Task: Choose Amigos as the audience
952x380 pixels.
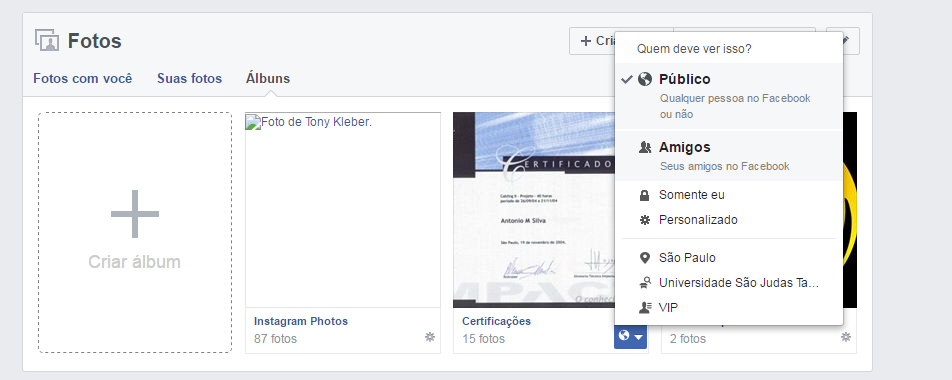Action: click(729, 156)
